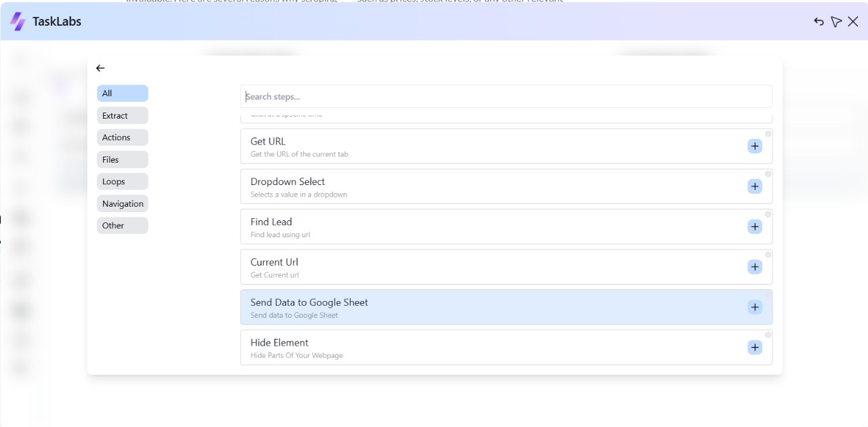Click the Loops category button

[x=122, y=181]
